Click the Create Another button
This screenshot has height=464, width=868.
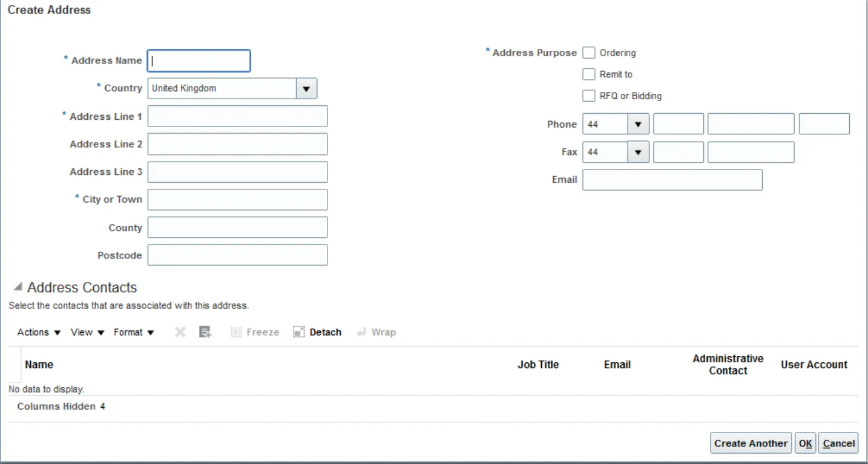pos(751,443)
